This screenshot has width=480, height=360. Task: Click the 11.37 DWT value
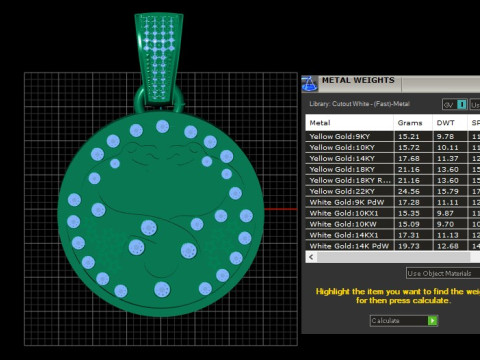pos(448,159)
